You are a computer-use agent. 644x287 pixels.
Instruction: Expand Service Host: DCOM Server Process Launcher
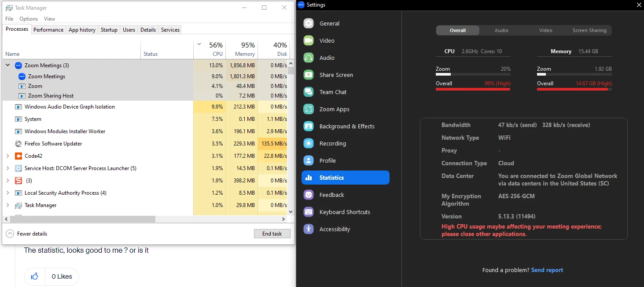click(x=7, y=168)
